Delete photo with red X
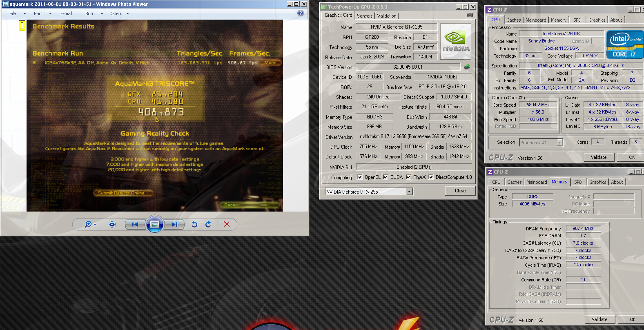This screenshot has width=644, height=330. pos(227,224)
